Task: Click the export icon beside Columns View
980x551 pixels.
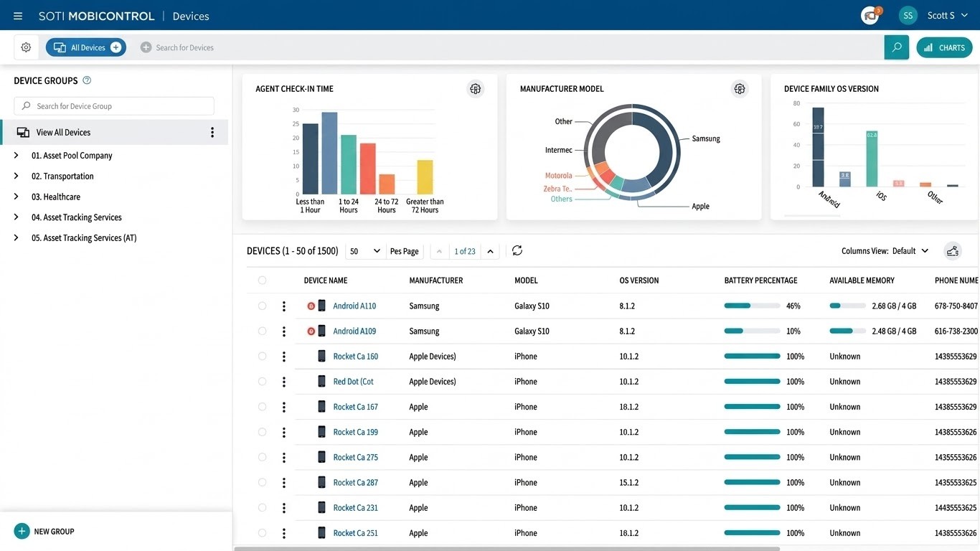Action: pyautogui.click(x=953, y=251)
